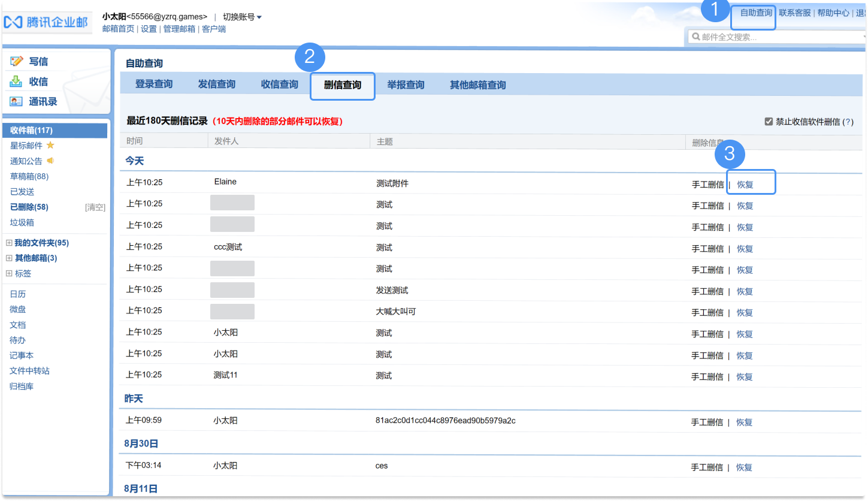This screenshot has height=501, width=868.
Task: Click the subject text 测试附件
Action: coord(392,183)
